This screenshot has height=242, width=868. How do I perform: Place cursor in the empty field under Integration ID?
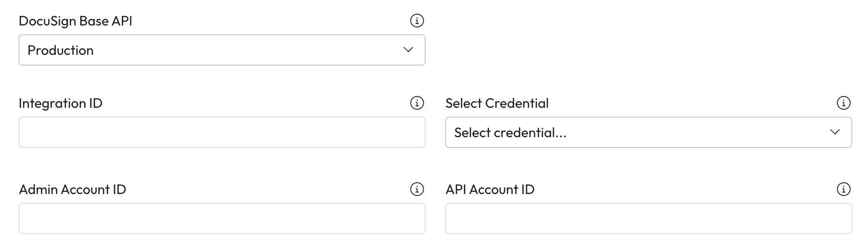[222, 132]
